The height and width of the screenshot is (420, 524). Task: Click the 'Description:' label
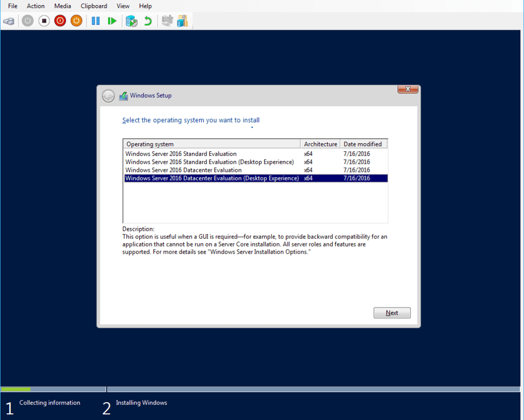point(138,229)
